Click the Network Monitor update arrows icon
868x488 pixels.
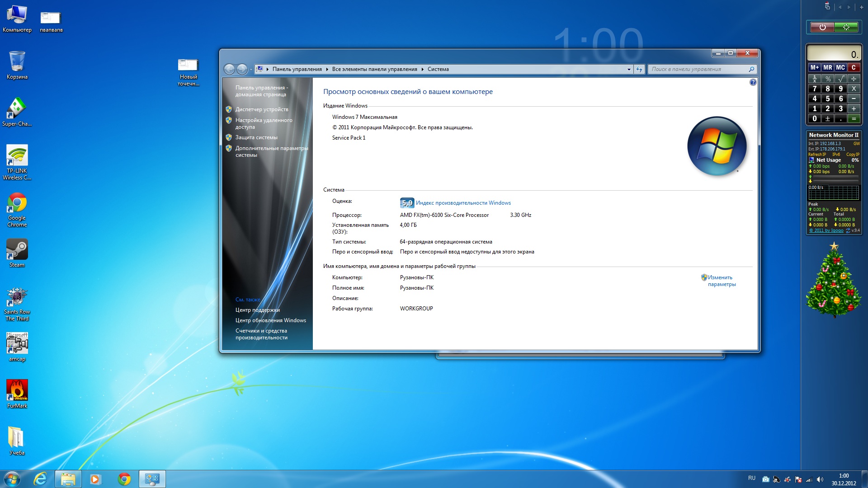point(848,230)
